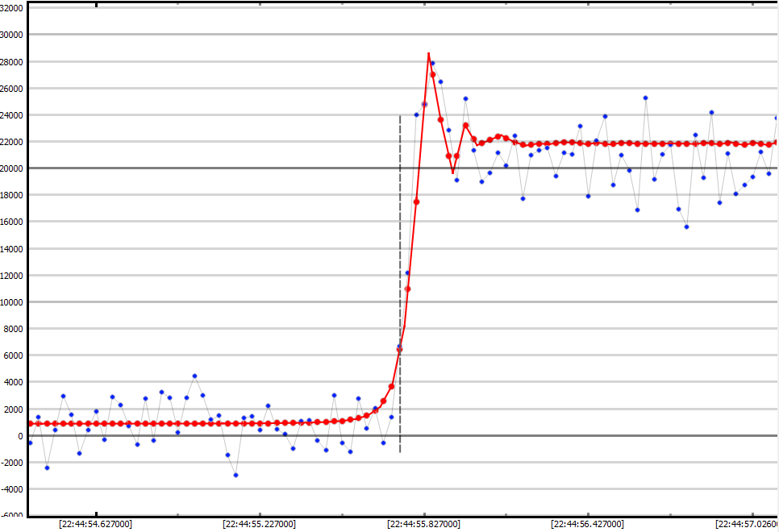Select the 22:44:54.627000 time axis label
The image size is (779, 532).
95,524
